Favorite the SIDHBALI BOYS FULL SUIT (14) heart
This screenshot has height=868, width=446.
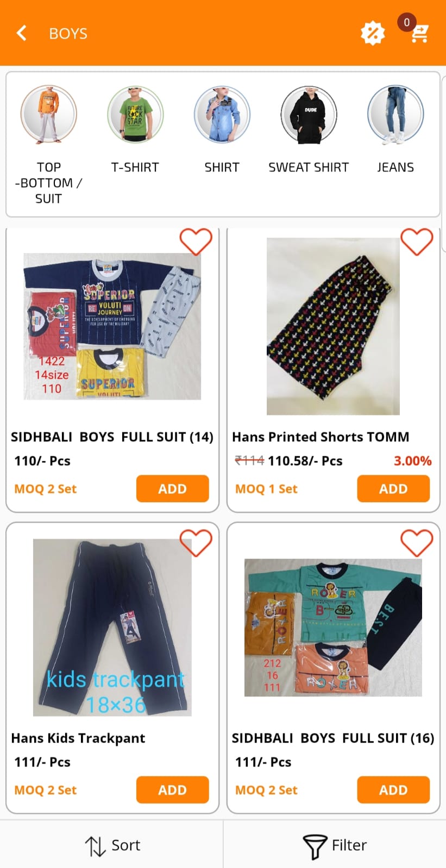(196, 242)
